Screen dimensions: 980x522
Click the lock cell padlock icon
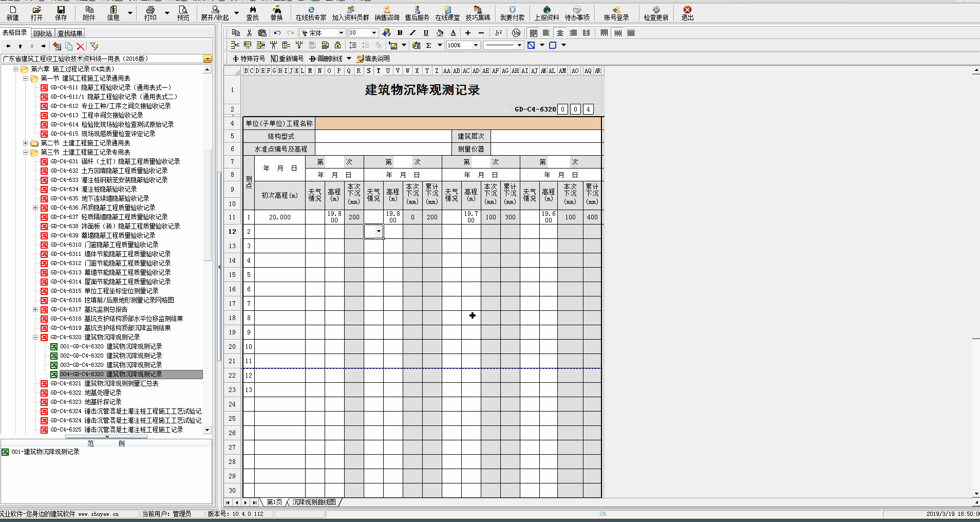[337, 45]
